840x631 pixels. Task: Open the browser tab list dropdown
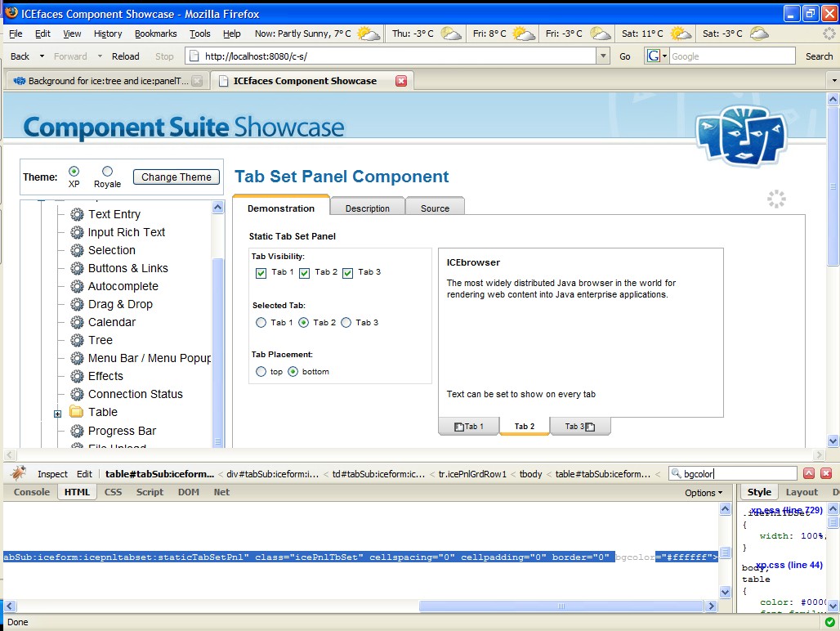[834, 81]
